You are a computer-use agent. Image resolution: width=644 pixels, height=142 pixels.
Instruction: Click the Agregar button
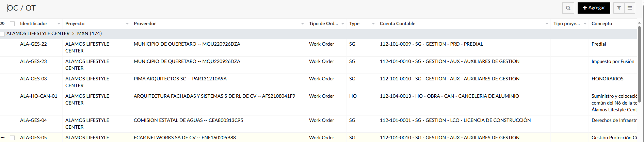[x=594, y=8]
